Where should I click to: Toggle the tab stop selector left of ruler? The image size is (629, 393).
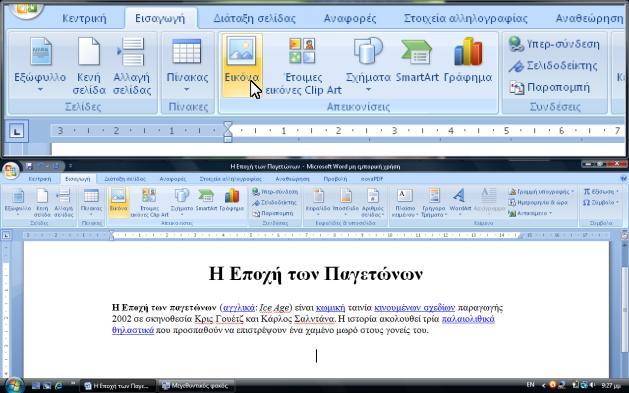pos(6,236)
